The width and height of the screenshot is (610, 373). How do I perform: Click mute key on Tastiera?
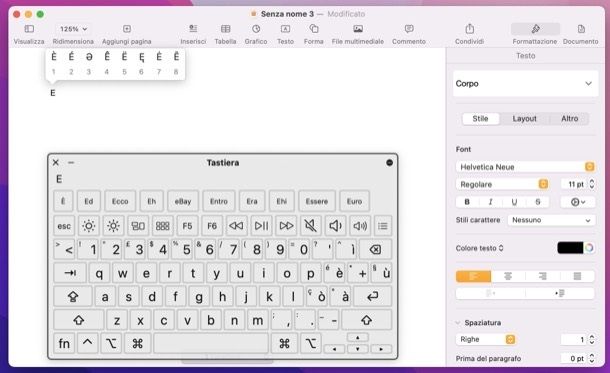[x=310, y=226]
